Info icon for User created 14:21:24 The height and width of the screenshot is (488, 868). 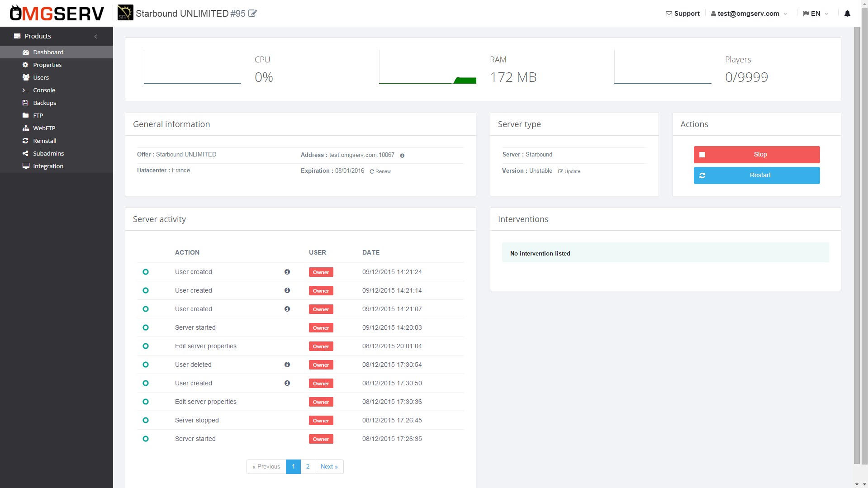287,272
